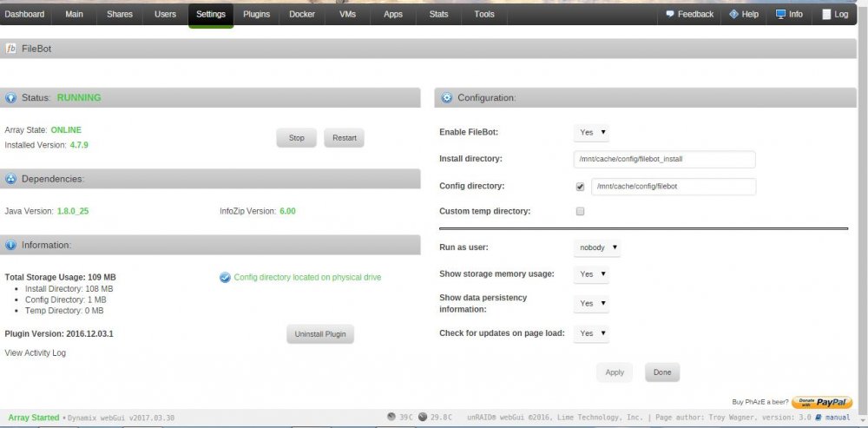Open Show data persistency information dropdown
This screenshot has height=428, width=868.
point(591,304)
